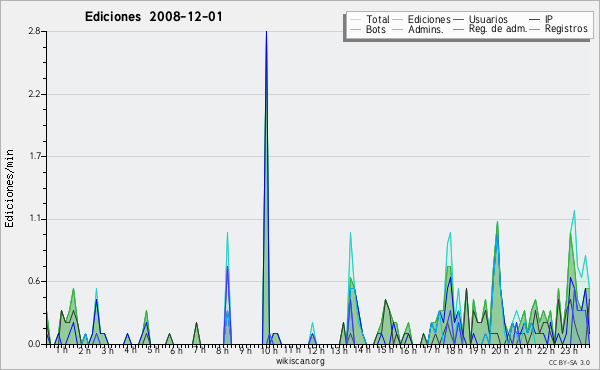Click the '3 h' x-axis label
This screenshot has height=370, width=600.
[108, 351]
